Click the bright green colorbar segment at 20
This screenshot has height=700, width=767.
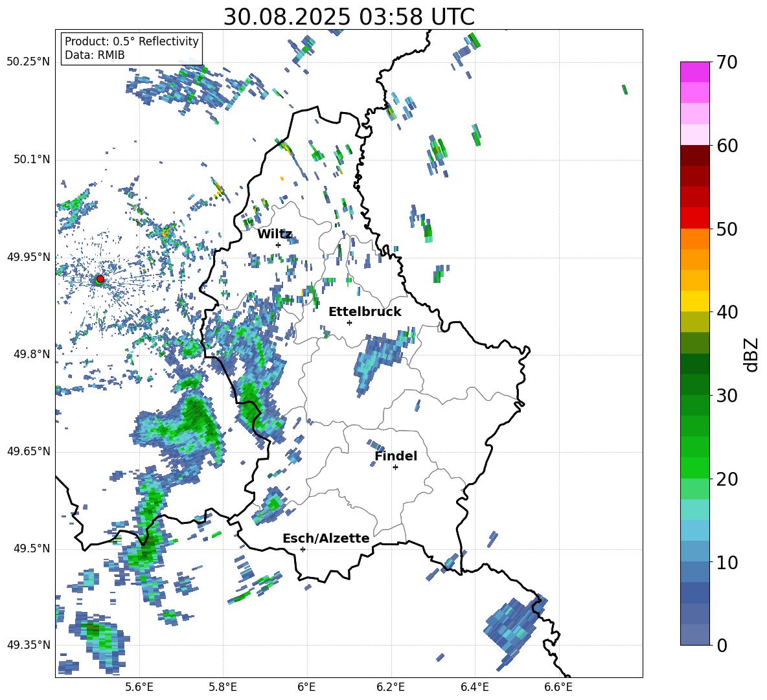[x=694, y=468]
